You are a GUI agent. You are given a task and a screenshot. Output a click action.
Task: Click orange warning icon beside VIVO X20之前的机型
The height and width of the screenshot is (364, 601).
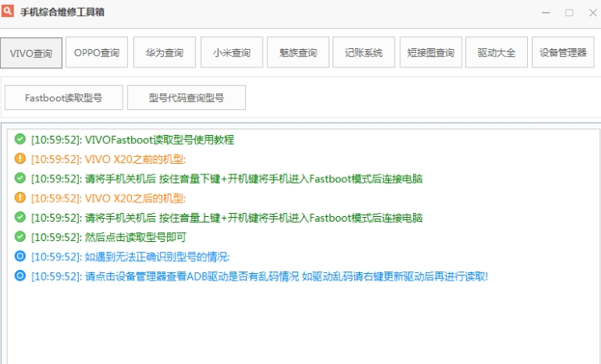[20, 158]
